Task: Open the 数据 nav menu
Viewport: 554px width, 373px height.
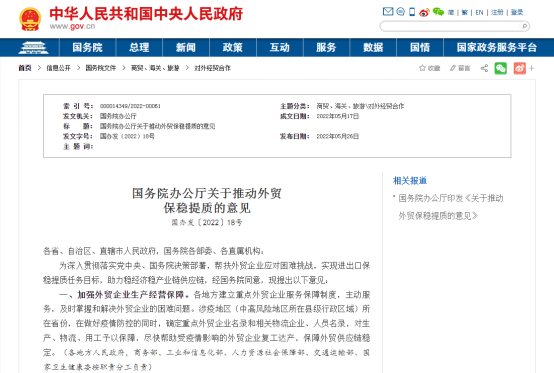Action: 373,47
